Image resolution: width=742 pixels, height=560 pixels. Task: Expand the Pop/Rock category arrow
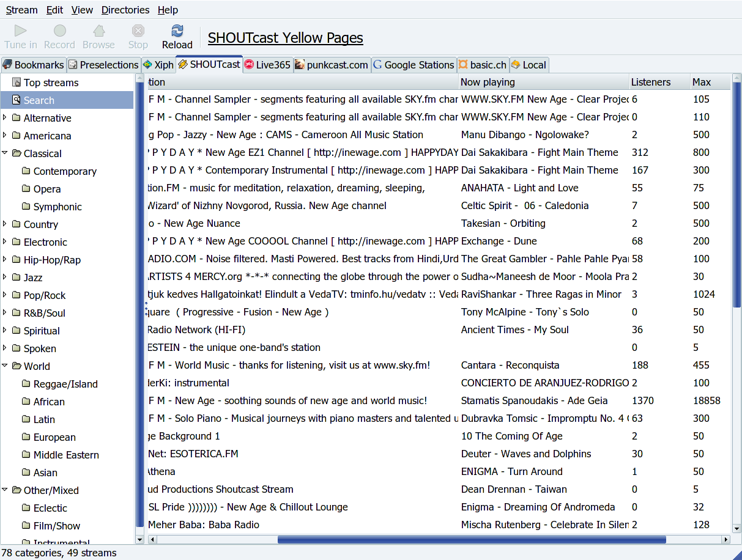click(5, 295)
